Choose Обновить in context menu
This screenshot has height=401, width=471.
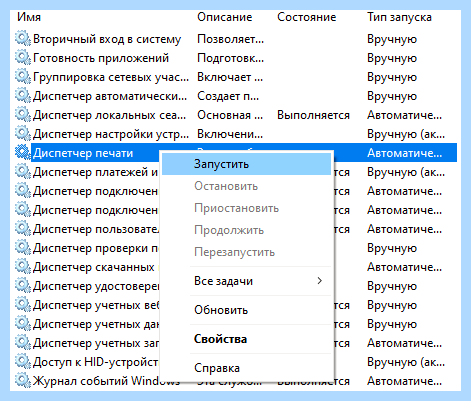246,310
